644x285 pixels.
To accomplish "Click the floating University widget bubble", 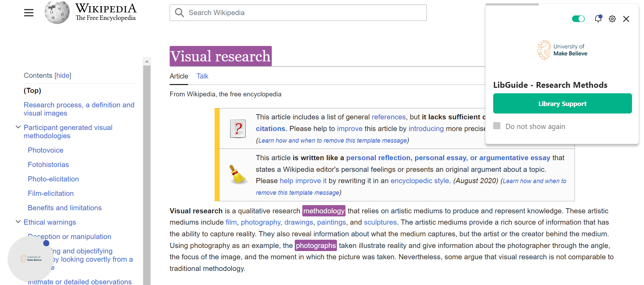I will [x=31, y=258].
